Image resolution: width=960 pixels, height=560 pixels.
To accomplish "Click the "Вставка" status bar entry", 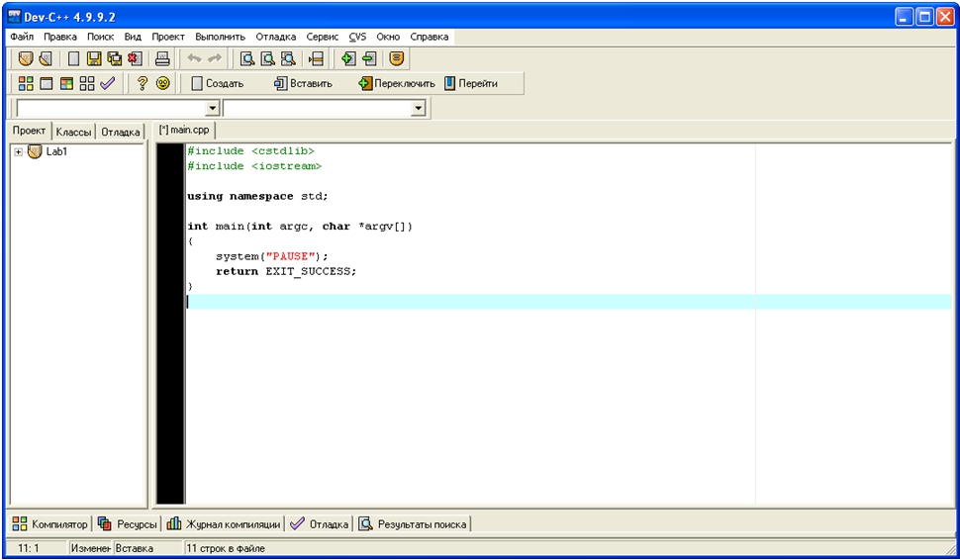I will (134, 548).
